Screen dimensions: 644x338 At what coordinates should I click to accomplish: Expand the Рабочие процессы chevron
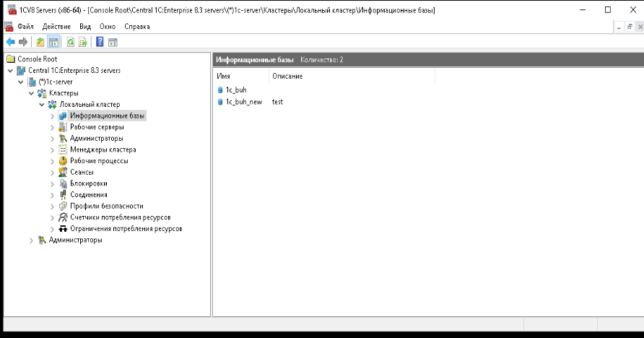click(52, 161)
